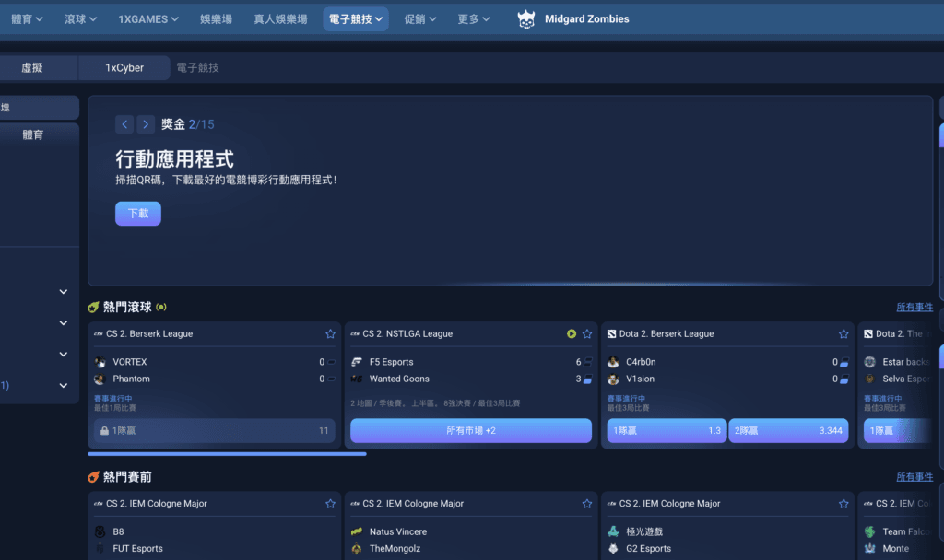Click the Midgard Zombies promo text
The width and height of the screenshot is (944, 560).
pyautogui.click(x=587, y=19)
